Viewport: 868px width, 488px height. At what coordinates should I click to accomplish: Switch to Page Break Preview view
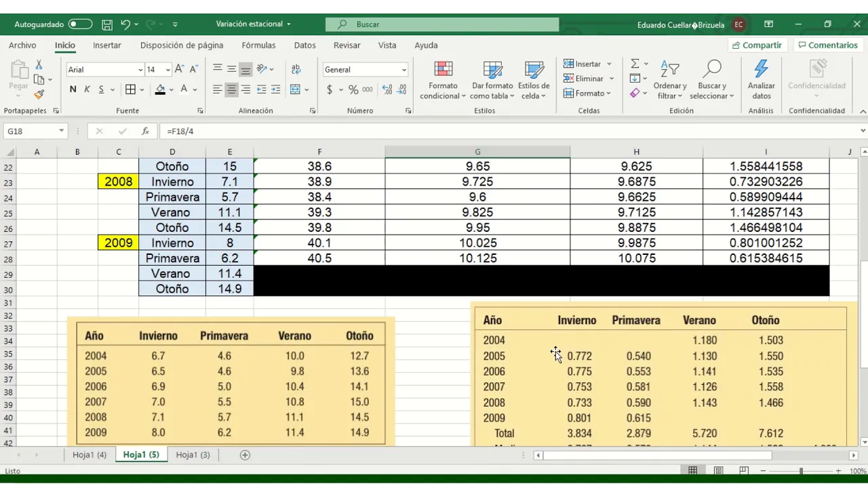pos(744,471)
